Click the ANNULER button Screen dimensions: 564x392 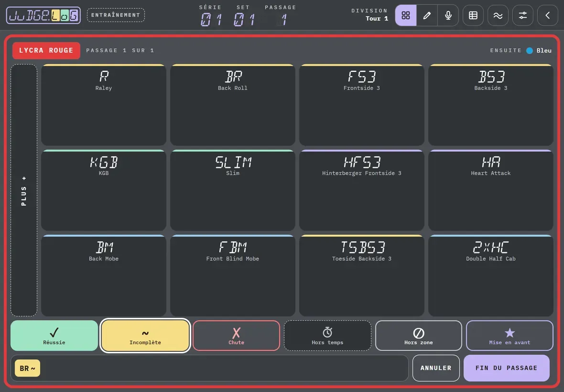(436, 368)
